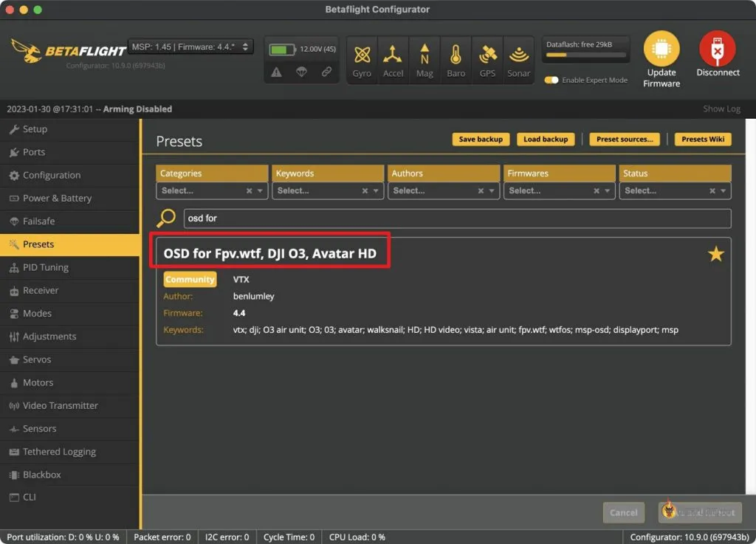756x544 pixels.
Task: Expand the Categories filter dropdown
Action: [x=260, y=191]
